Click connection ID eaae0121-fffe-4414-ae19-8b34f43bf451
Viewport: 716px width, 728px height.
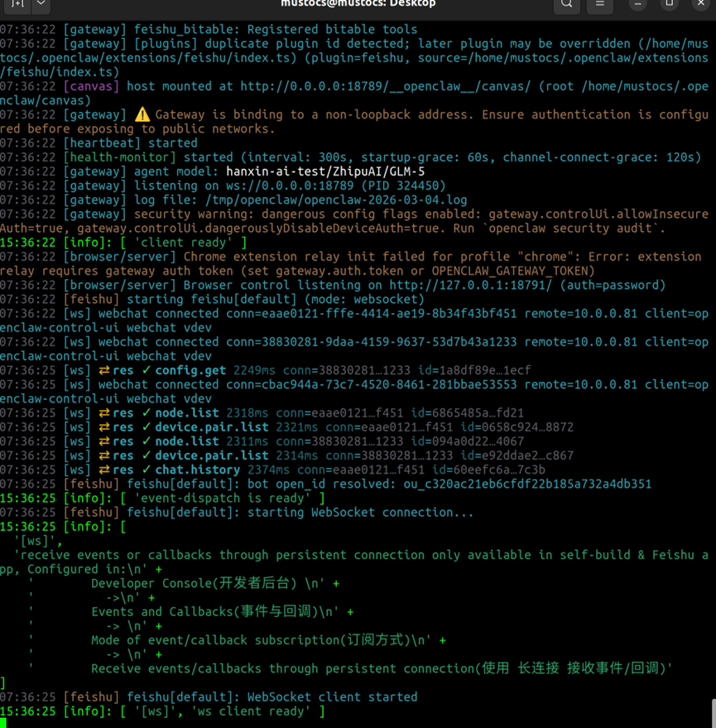coord(389,313)
